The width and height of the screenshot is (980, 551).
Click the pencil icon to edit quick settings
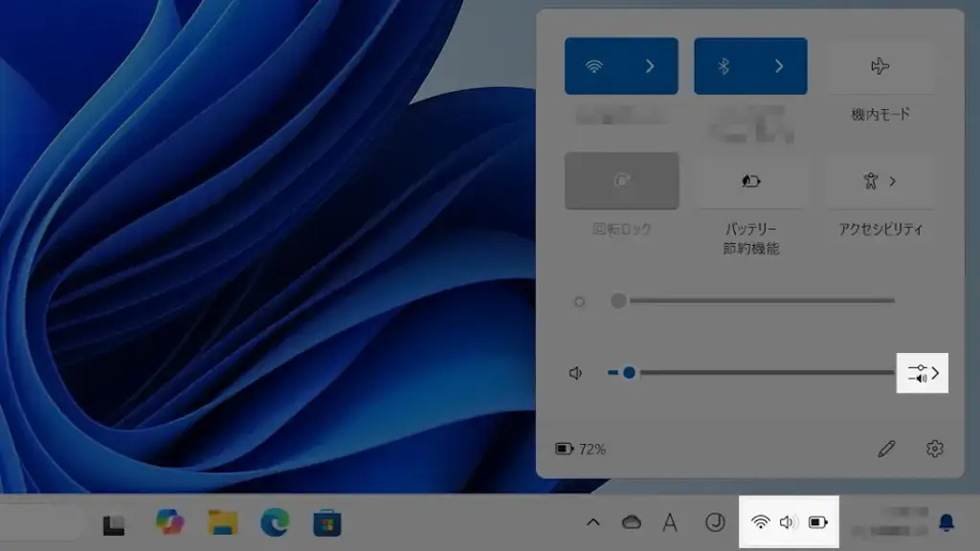click(x=887, y=448)
